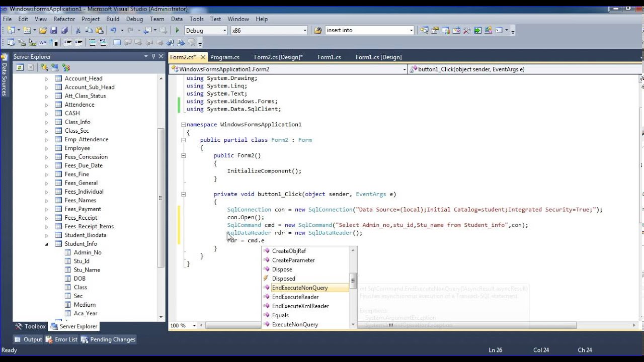Image resolution: width=644 pixels, height=362 pixels.
Task: Click the Save All icon
Action: click(x=64, y=30)
